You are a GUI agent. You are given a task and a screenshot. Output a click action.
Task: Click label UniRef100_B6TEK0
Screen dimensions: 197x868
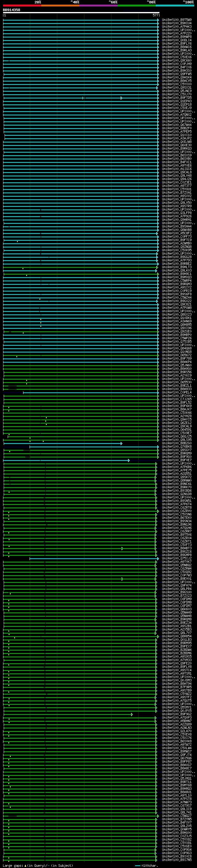tap(177, 518)
